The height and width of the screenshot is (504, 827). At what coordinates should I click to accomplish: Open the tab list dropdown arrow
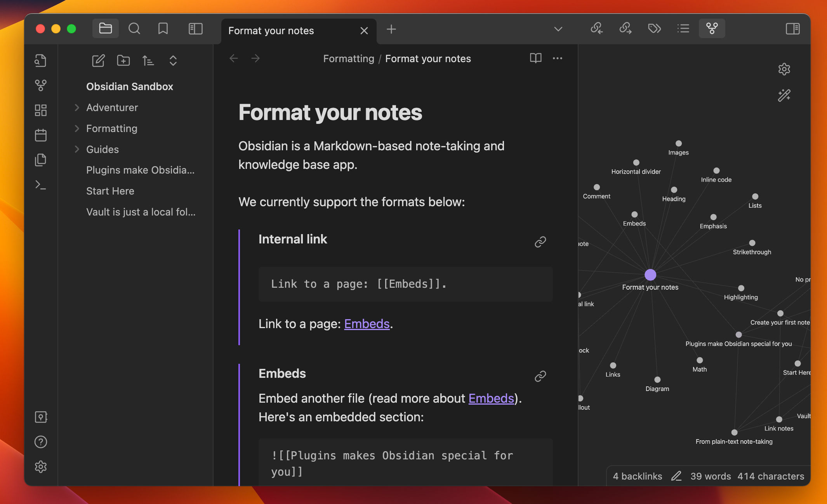click(558, 29)
